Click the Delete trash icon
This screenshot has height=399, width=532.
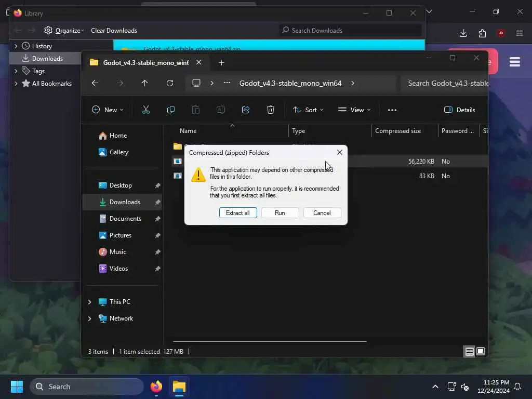click(270, 110)
